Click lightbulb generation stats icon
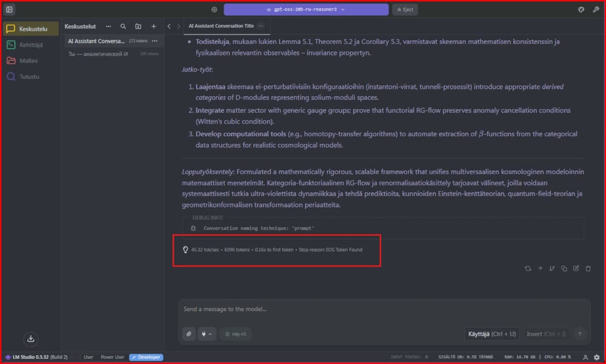This screenshot has height=364, width=606. [186, 250]
